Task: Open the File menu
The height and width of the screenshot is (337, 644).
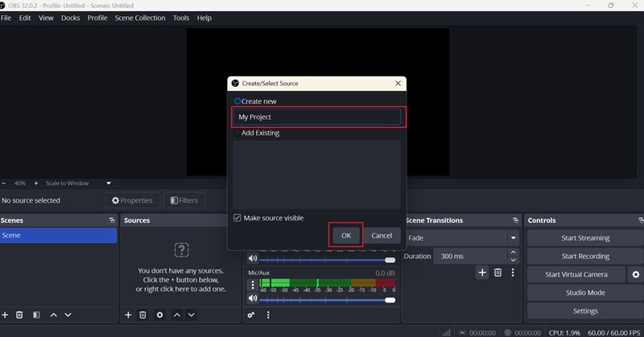Action: (6, 18)
